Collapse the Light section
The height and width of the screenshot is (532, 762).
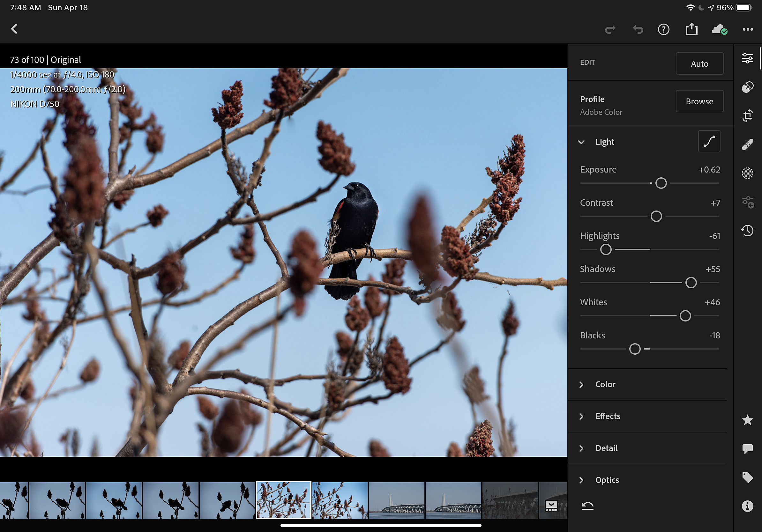point(581,142)
